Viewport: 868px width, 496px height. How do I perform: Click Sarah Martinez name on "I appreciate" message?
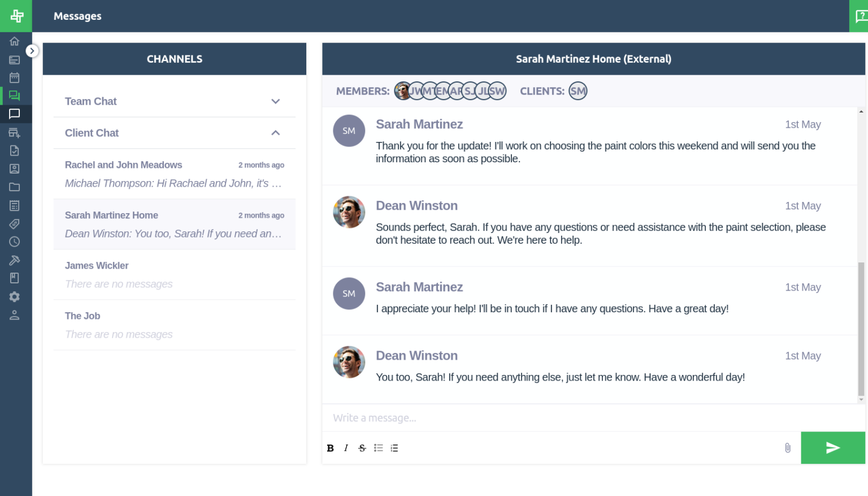tap(419, 287)
